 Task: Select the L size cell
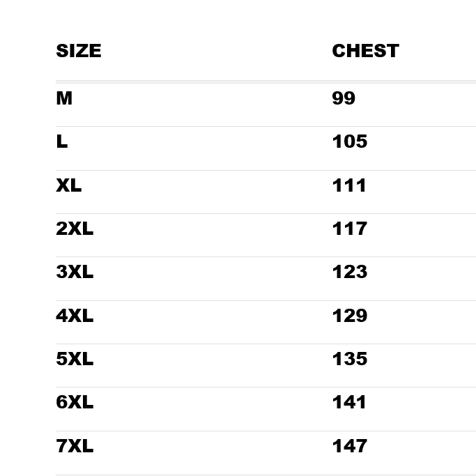[62, 141]
